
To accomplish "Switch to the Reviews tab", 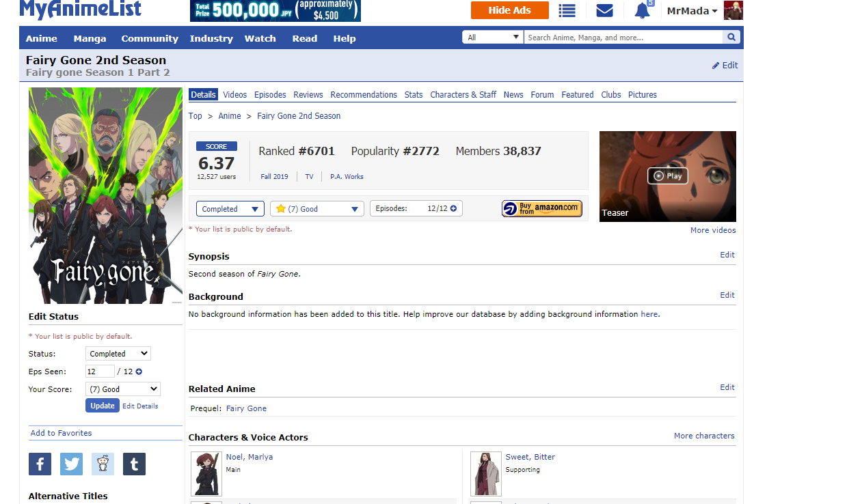I will [308, 95].
